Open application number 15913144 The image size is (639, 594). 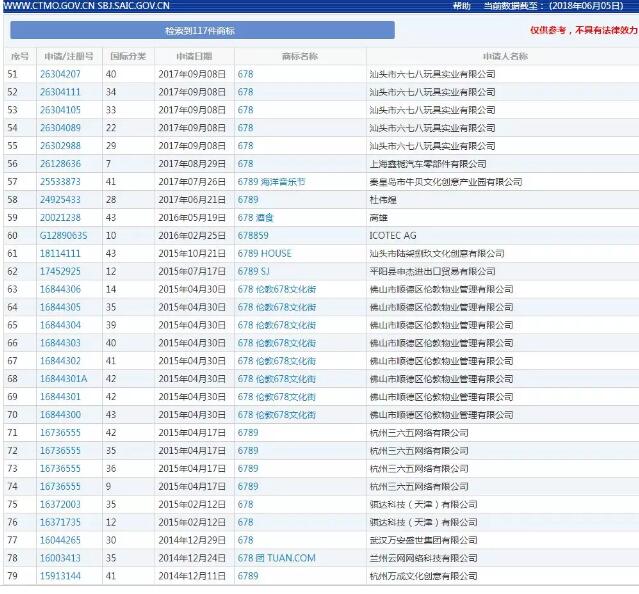(x=60, y=576)
